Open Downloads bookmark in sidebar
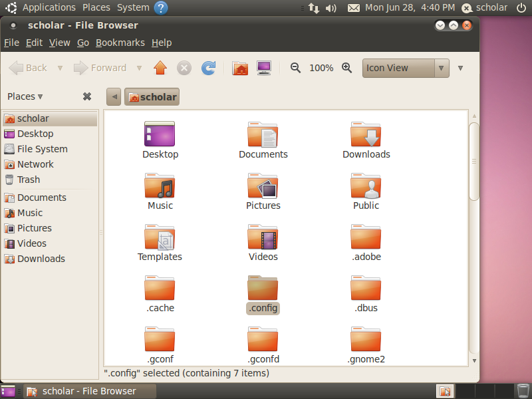Image resolution: width=532 pixels, height=399 pixels. coord(51,259)
